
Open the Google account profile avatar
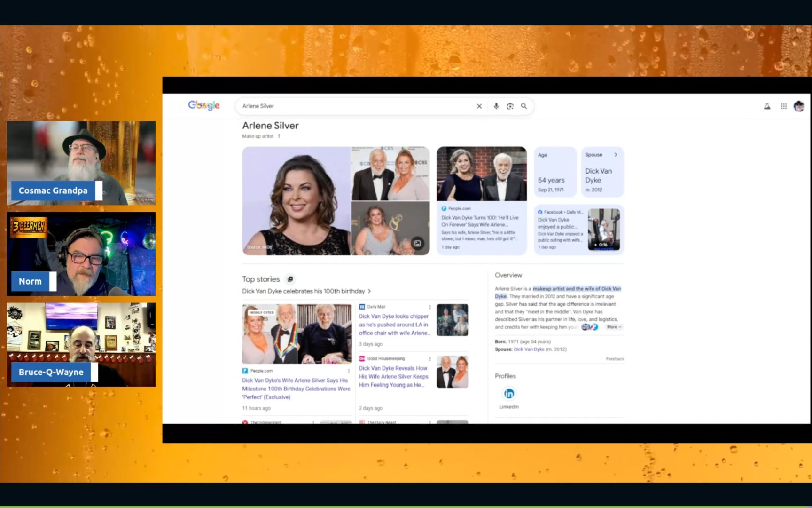799,106
